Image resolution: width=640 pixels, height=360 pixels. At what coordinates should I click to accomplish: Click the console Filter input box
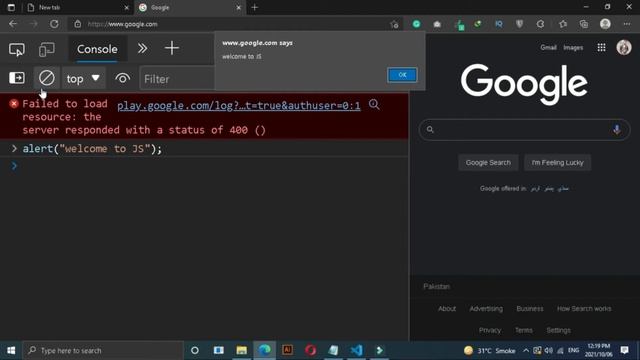coord(177,79)
